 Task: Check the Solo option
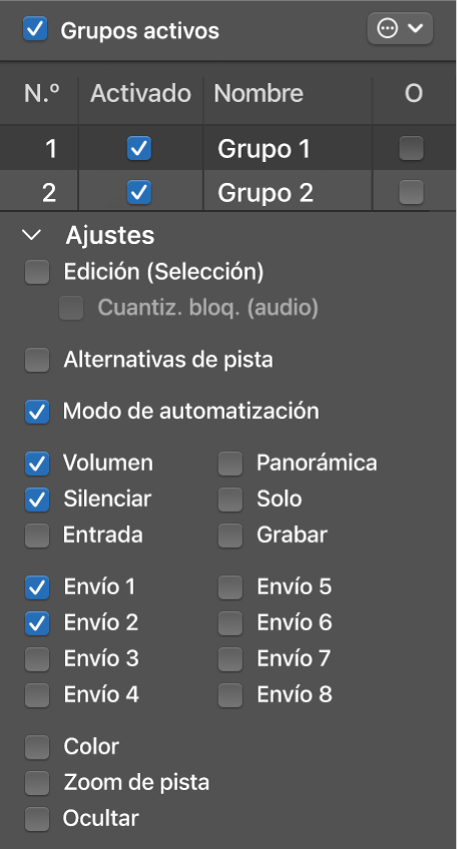pos(231,500)
